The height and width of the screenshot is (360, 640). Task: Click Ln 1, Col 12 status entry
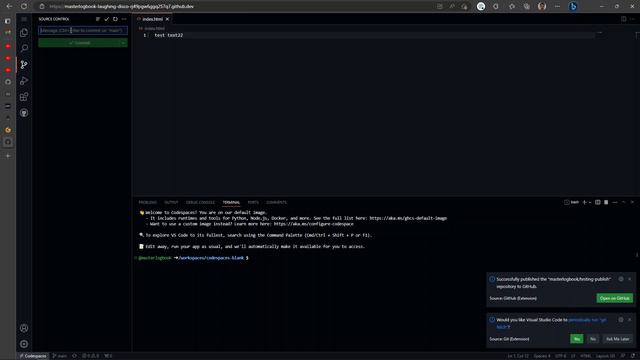pyautogui.click(x=518, y=356)
